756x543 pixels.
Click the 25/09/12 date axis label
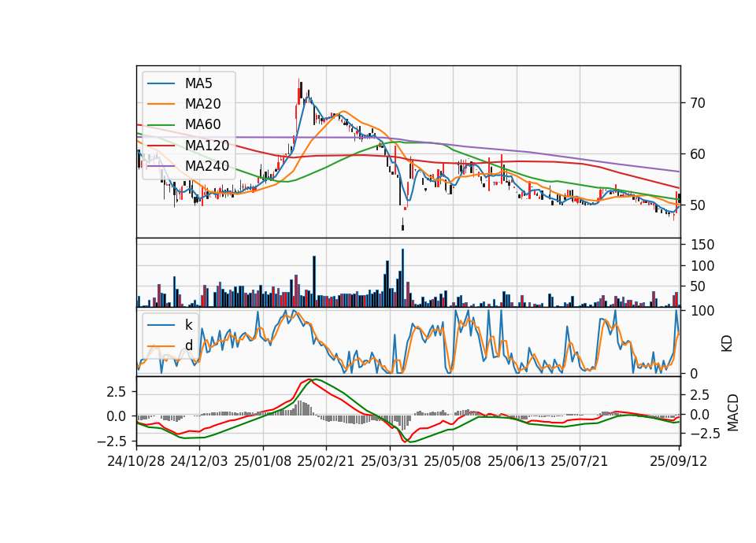679,461
